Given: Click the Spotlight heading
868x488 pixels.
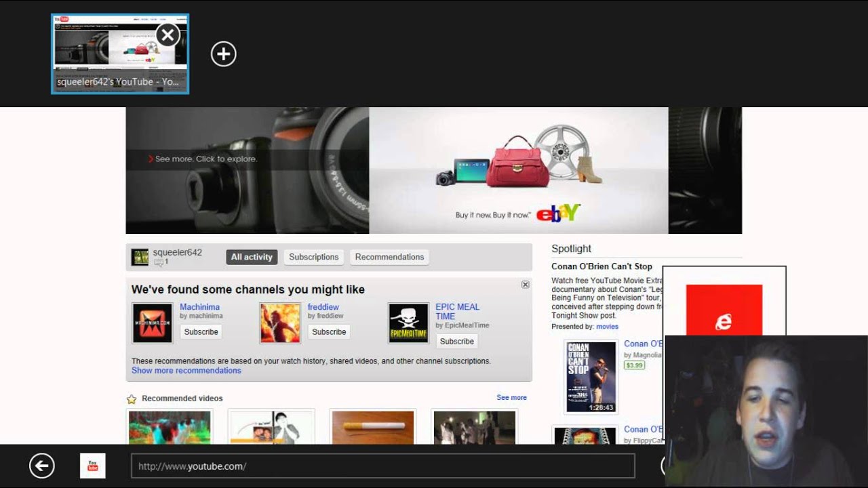Looking at the screenshot, I should 571,249.
